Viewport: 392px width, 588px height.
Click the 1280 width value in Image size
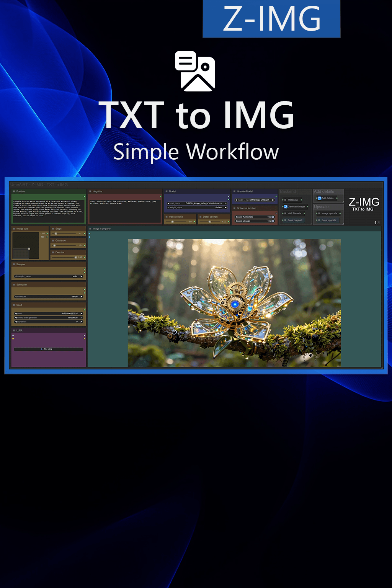(42, 234)
